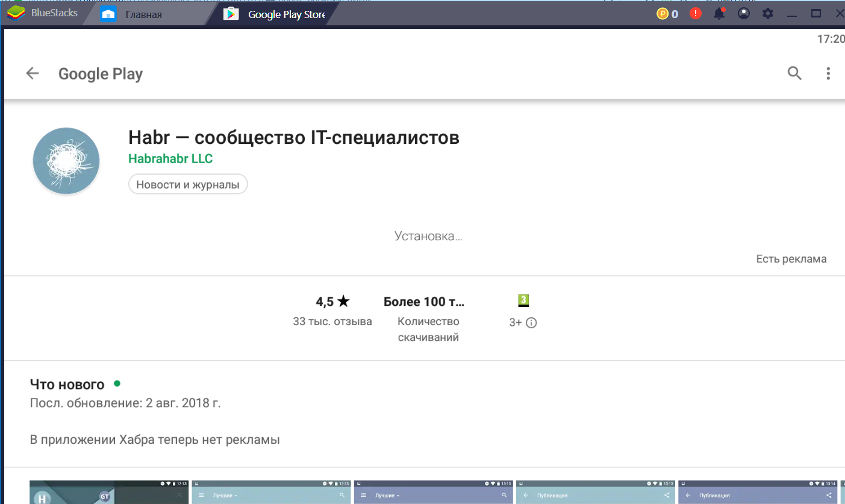Click the 17:20 clock in status bar
Viewport: 845px width, 504px height.
(x=831, y=39)
